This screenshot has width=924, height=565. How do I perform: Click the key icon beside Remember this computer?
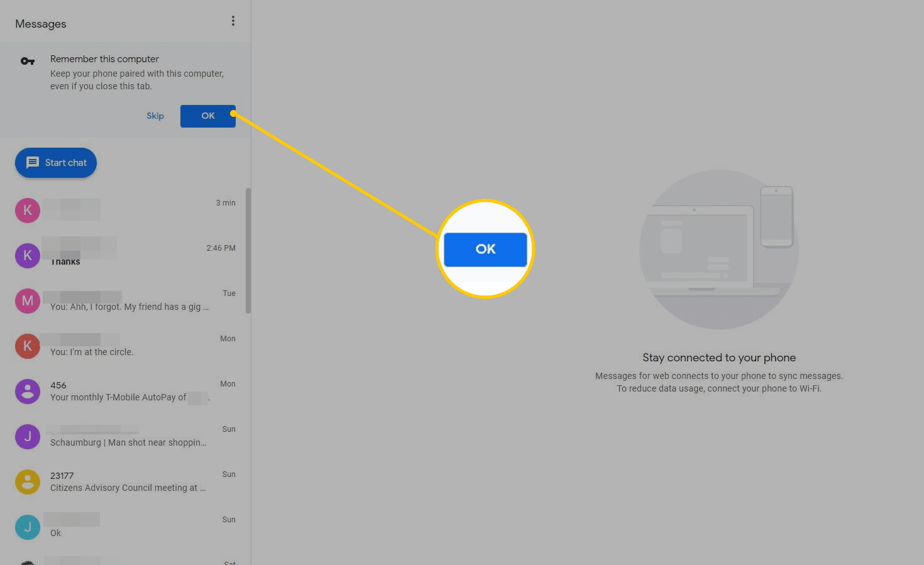tap(28, 61)
